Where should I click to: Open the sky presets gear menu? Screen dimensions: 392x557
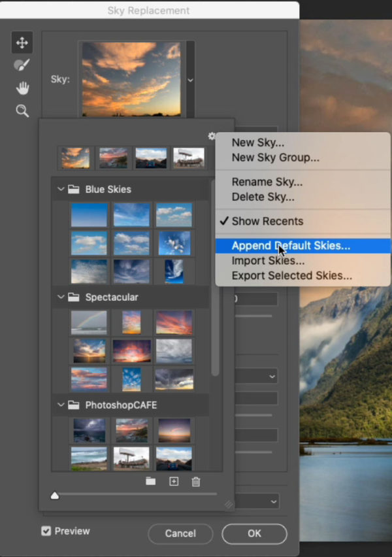point(212,136)
